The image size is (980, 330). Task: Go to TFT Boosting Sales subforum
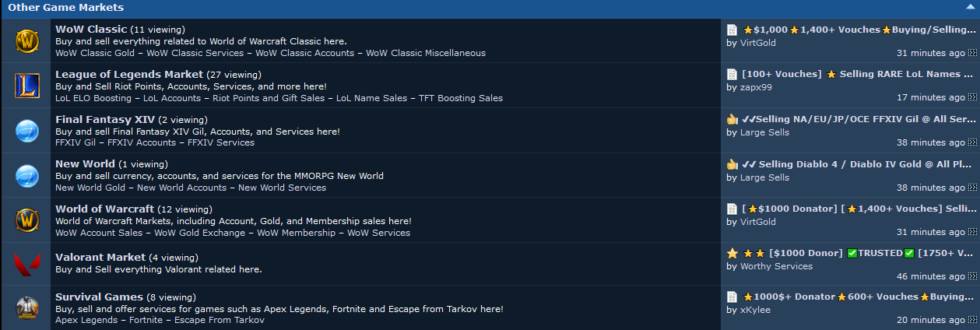point(461,98)
